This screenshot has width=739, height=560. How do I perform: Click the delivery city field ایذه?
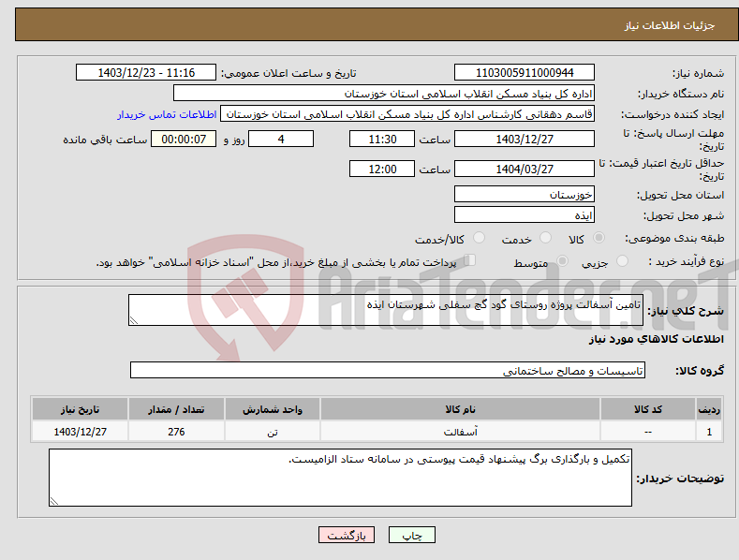(525, 215)
